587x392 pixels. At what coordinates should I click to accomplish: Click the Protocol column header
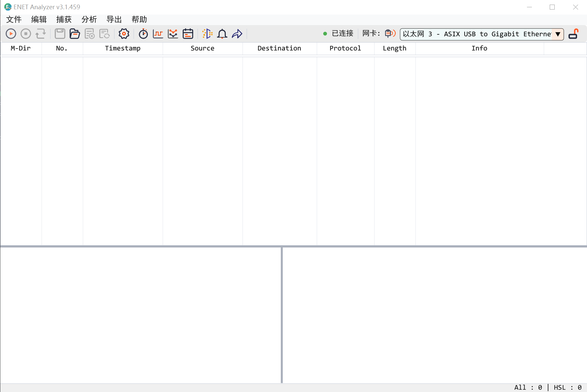pyautogui.click(x=345, y=48)
